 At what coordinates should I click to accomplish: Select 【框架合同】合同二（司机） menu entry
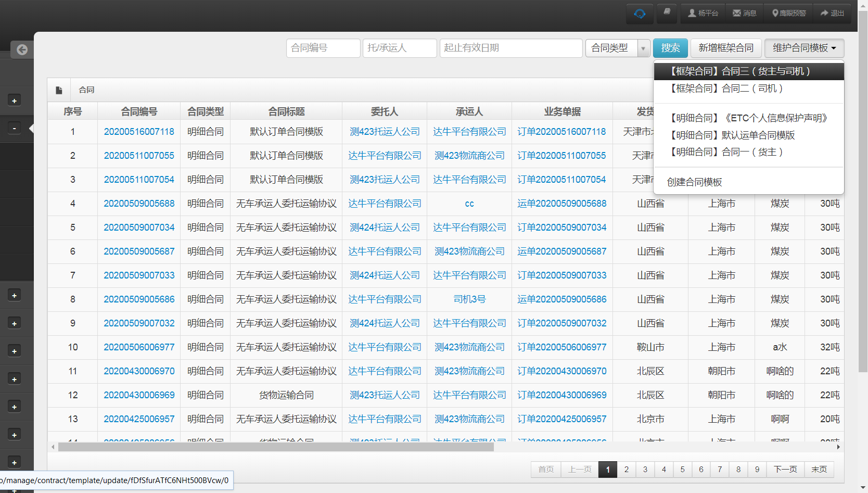(x=726, y=89)
